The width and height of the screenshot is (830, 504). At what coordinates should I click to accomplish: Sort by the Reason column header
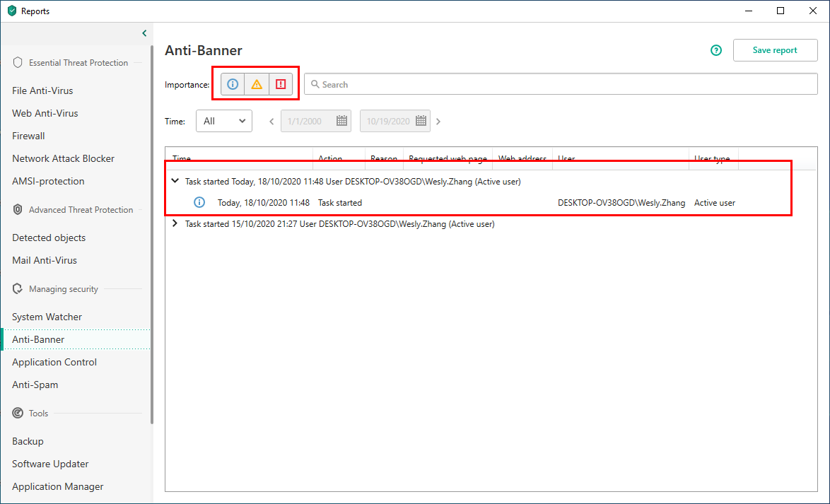pos(384,159)
